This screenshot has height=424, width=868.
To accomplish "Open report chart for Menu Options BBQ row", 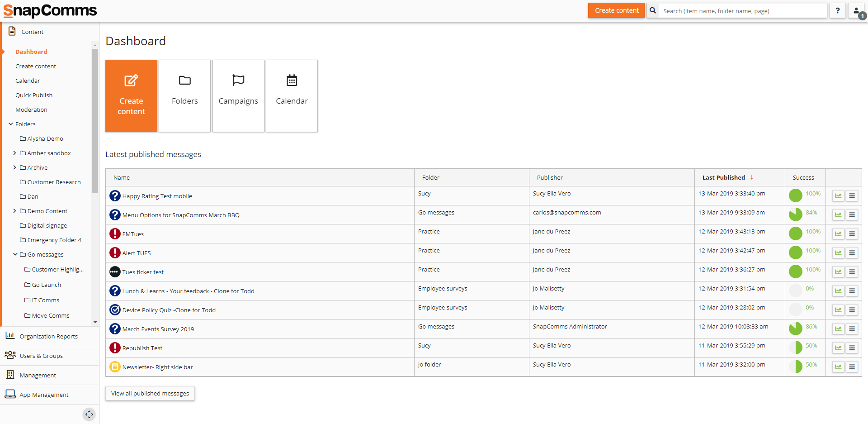I will click(x=838, y=215).
